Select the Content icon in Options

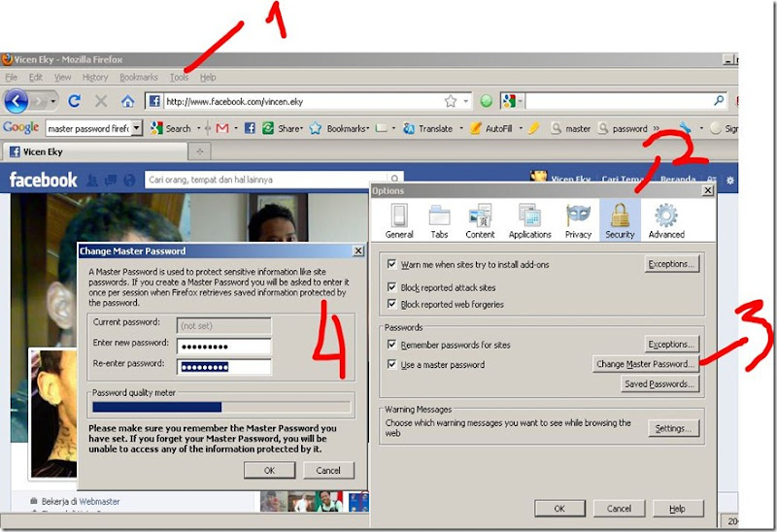click(480, 221)
